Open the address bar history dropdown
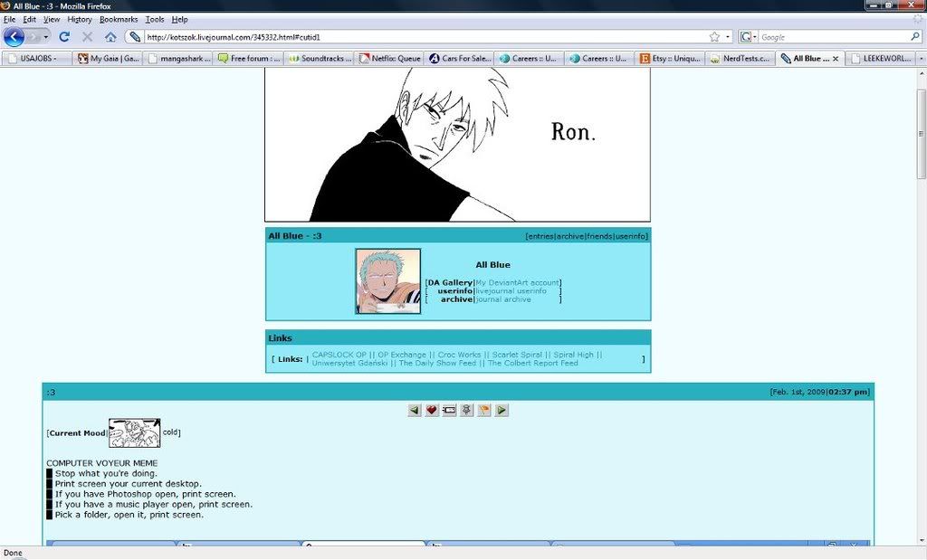Viewport: 927px width, 560px height. click(x=728, y=36)
